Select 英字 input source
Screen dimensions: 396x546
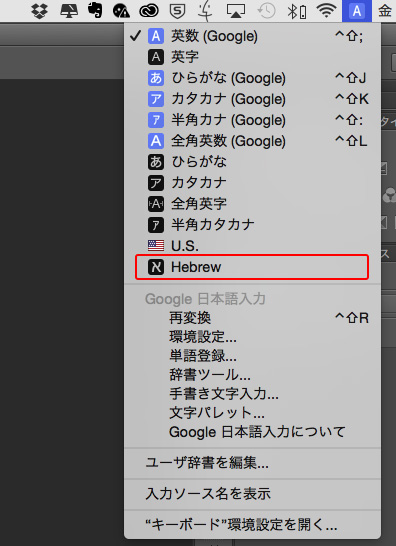252,57
